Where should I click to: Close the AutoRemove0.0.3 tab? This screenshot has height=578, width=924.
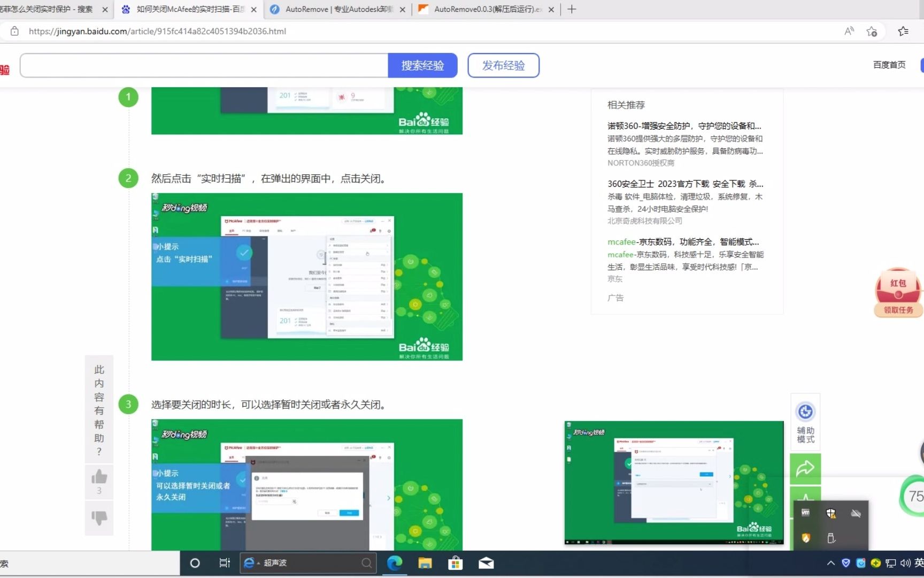click(x=551, y=10)
